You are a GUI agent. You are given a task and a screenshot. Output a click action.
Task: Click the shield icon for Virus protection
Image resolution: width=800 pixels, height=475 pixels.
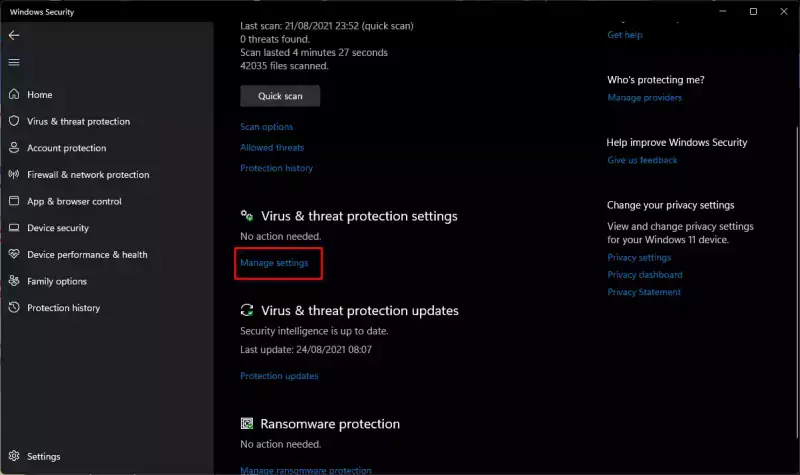tap(14, 121)
